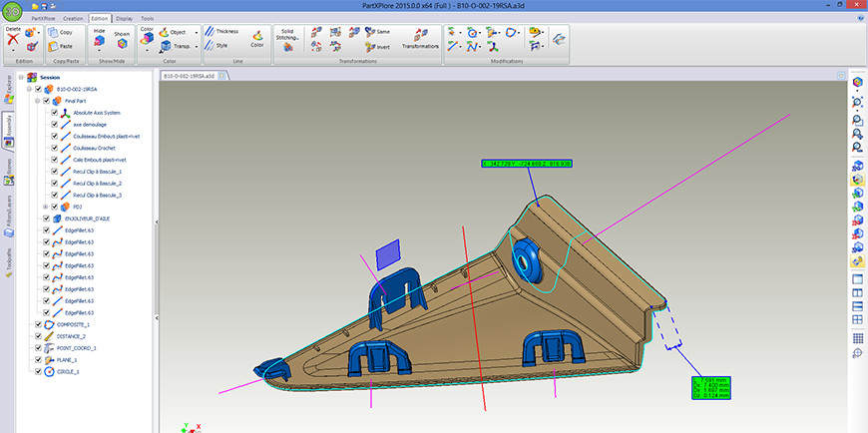
Task: Toggle visibility checkbox for PLANE_1
Action: (x=39, y=360)
